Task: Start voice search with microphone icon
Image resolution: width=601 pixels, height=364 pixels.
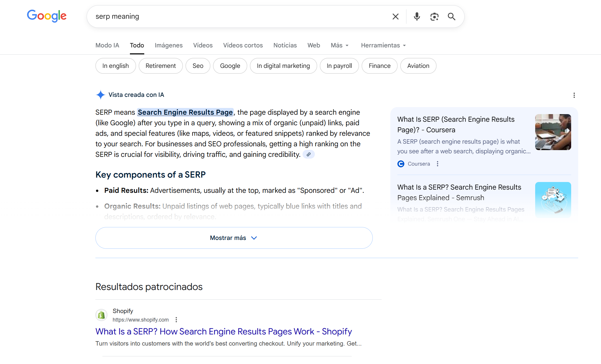Action: (417, 17)
